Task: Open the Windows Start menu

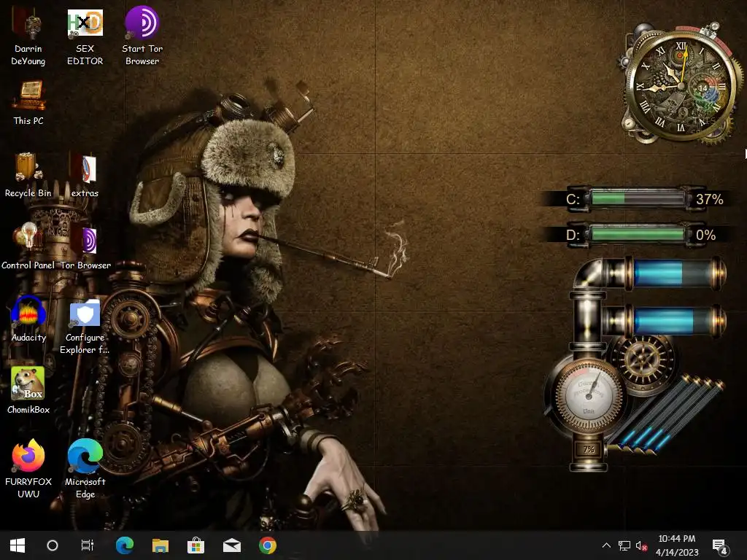Action: (18, 545)
